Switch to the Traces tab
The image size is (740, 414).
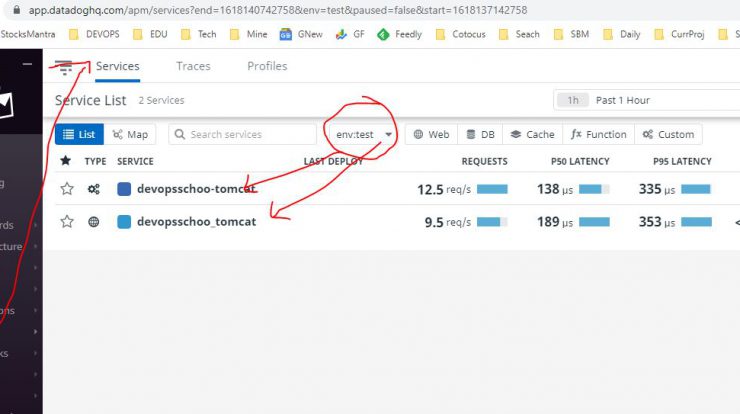[x=193, y=66]
